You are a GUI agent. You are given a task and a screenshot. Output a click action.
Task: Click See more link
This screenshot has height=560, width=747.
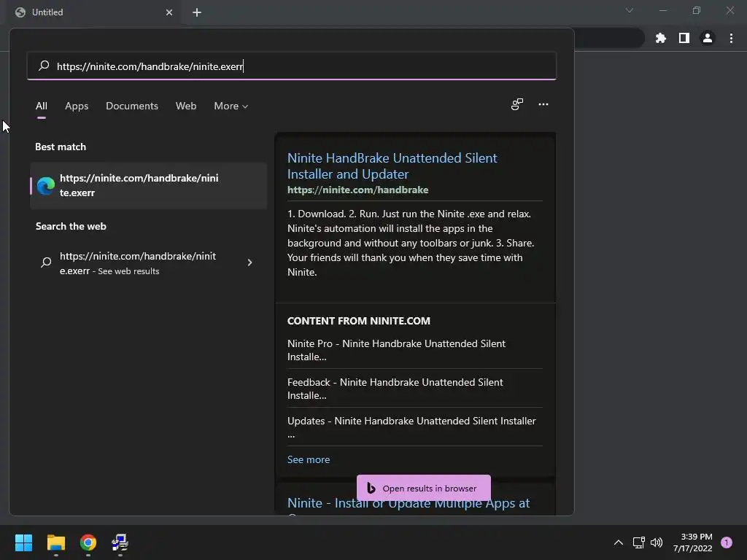coord(309,459)
